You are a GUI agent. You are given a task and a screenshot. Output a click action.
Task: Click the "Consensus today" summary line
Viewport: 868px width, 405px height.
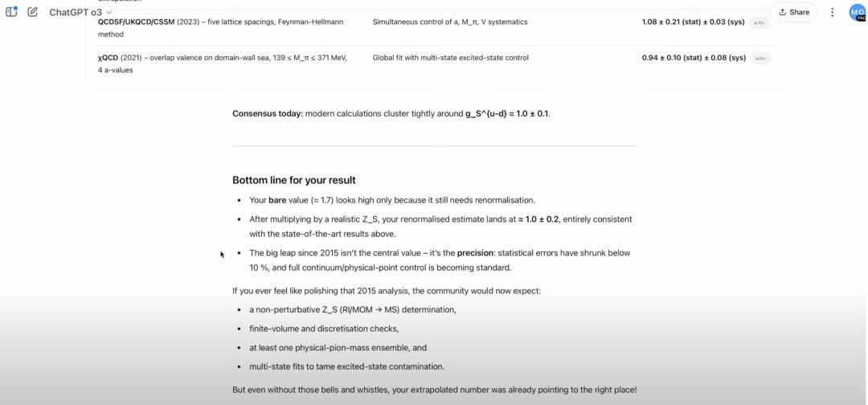coord(391,113)
